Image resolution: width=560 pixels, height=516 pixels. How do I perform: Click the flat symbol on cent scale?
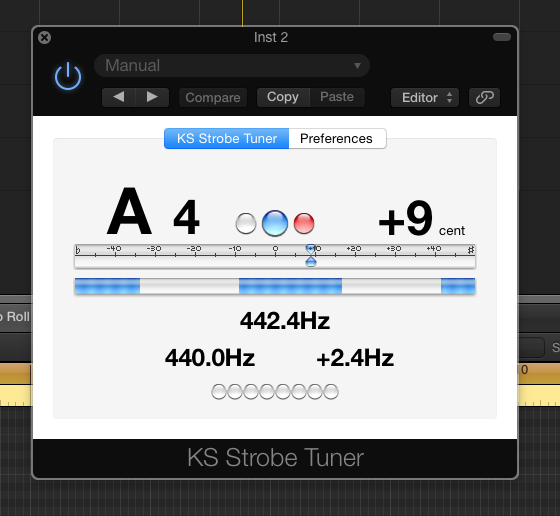(x=78, y=250)
